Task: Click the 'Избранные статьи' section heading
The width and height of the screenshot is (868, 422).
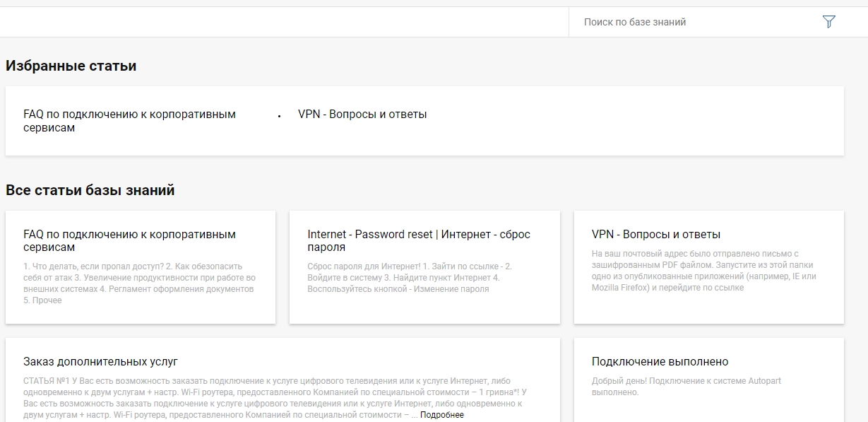Action: pos(71,66)
